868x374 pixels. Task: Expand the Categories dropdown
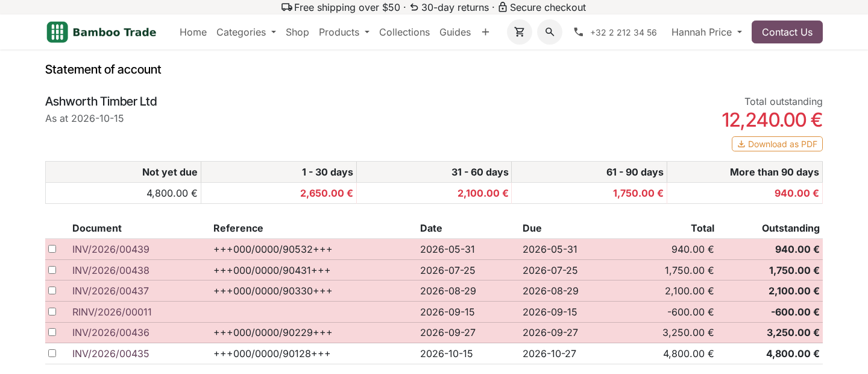tap(246, 32)
